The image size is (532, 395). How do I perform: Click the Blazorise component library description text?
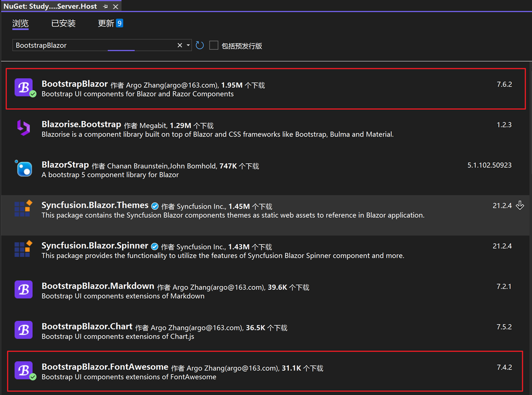tap(218, 135)
